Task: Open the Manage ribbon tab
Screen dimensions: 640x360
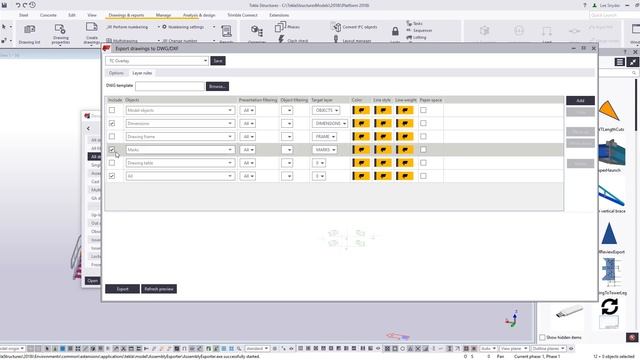Action: (x=163, y=15)
